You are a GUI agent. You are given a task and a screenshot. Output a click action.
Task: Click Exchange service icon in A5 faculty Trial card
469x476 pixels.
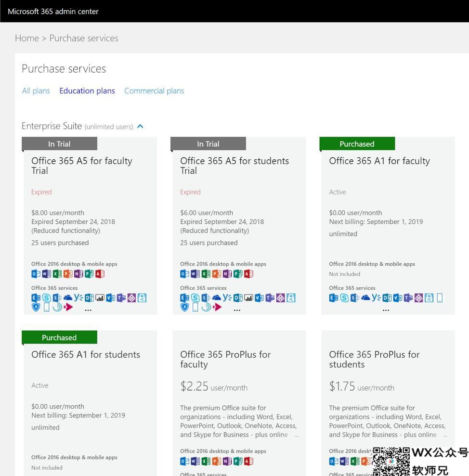36,298
